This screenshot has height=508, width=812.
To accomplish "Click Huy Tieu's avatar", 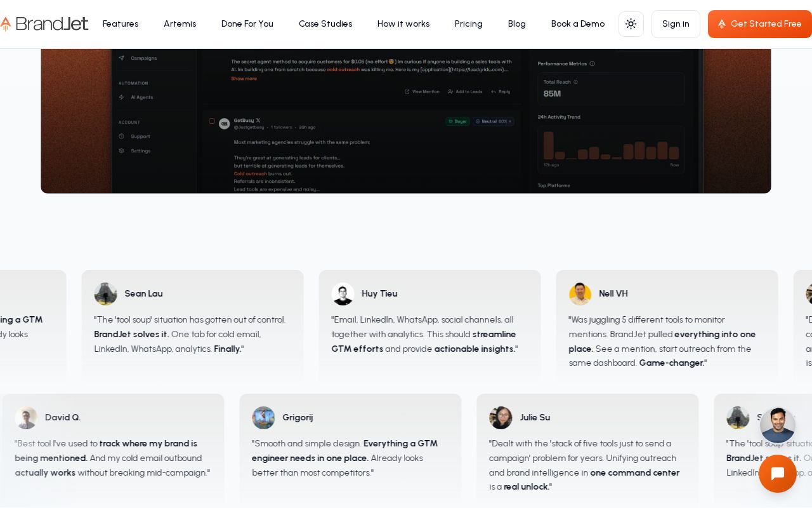I will (x=343, y=294).
